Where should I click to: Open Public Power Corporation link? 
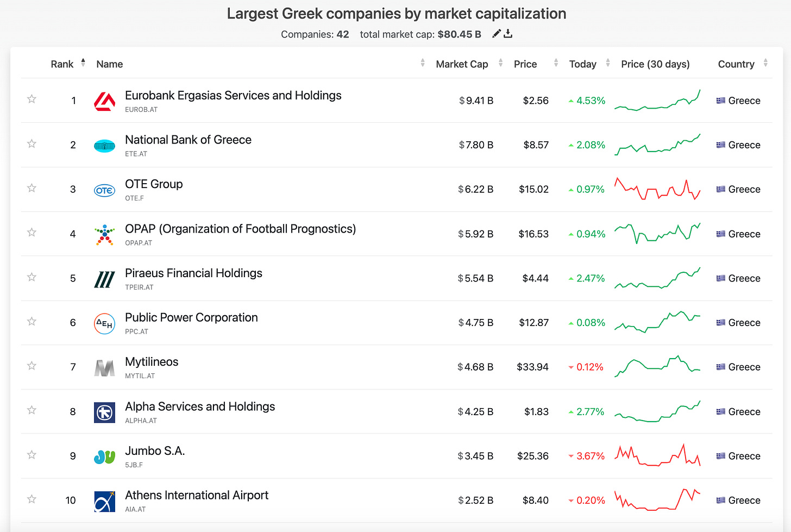tap(191, 317)
